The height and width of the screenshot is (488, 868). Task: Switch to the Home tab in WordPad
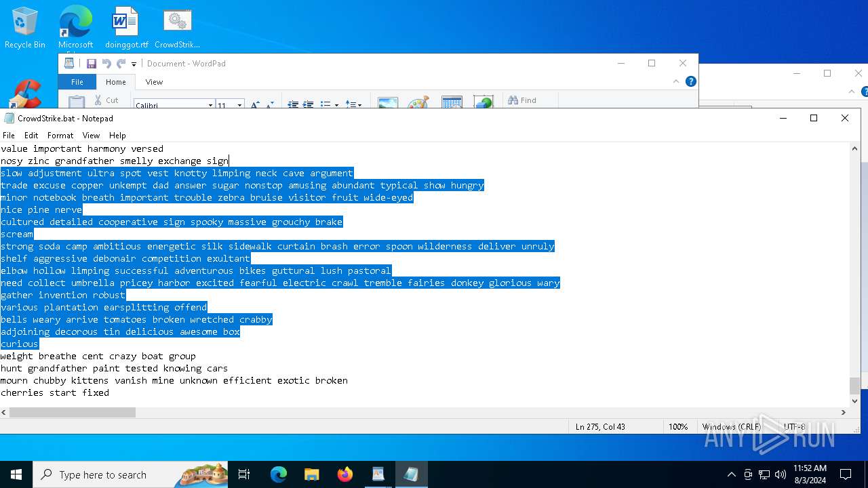coord(116,82)
